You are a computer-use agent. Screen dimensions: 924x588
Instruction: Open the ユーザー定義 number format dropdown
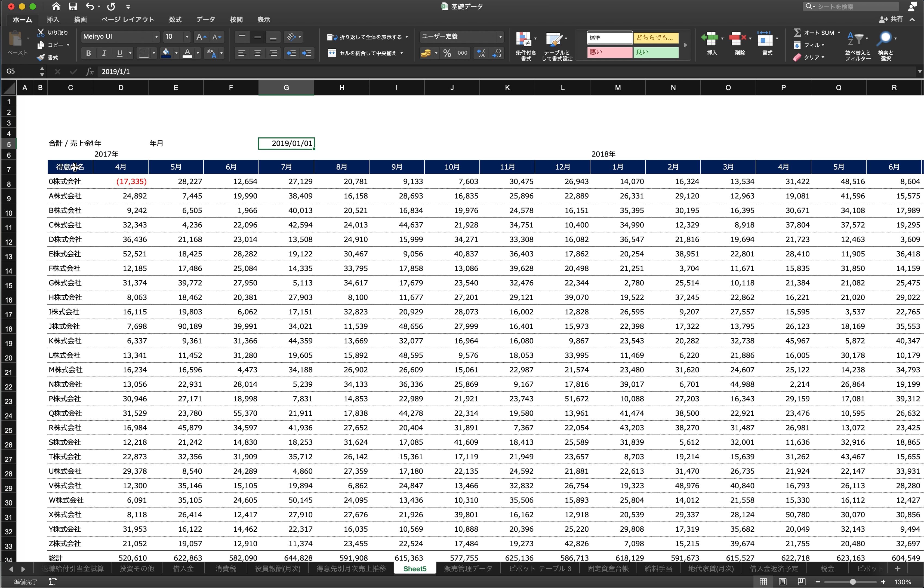[x=500, y=37]
